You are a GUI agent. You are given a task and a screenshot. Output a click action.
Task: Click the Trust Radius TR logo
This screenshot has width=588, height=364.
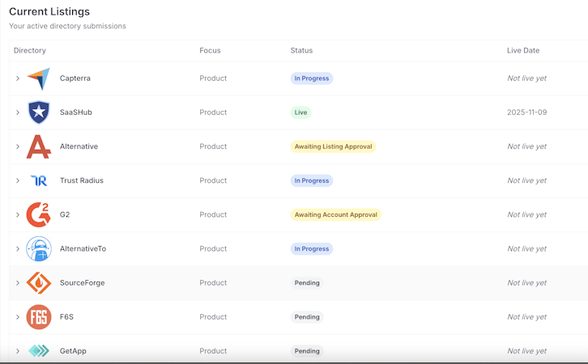coord(39,181)
